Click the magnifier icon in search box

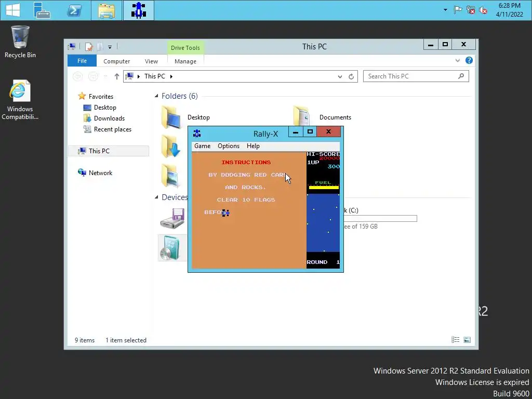[x=461, y=76]
